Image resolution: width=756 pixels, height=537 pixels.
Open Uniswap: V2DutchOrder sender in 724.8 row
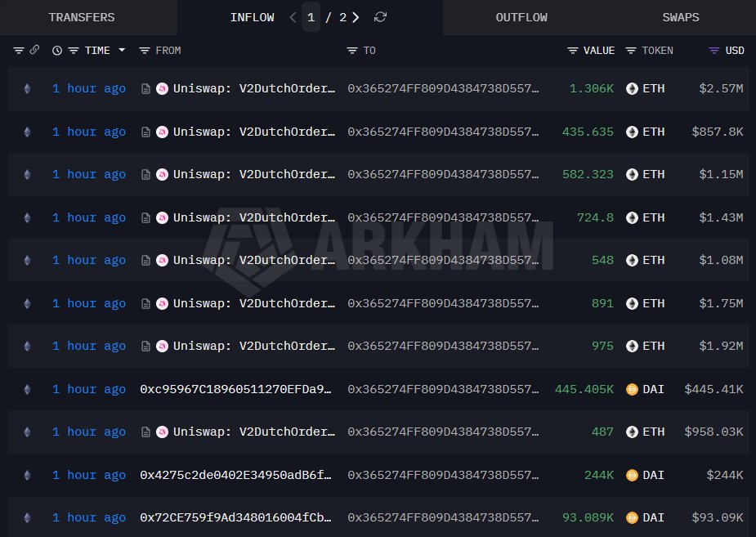point(253,218)
